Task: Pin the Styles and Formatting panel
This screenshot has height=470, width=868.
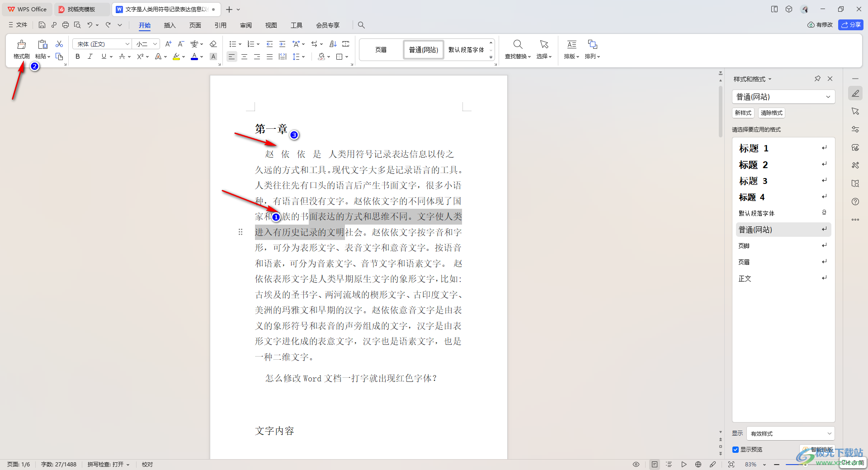Action: click(x=817, y=79)
